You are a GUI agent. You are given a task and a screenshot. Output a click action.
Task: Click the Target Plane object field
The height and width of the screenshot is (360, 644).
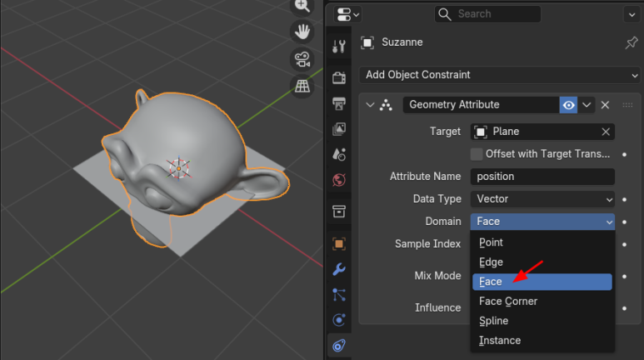(x=542, y=132)
